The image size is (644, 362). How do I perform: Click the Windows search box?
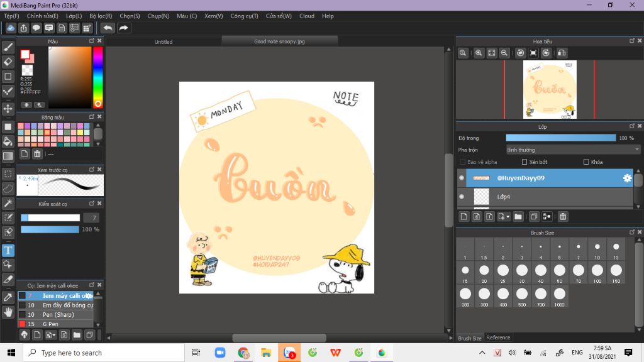click(x=104, y=353)
